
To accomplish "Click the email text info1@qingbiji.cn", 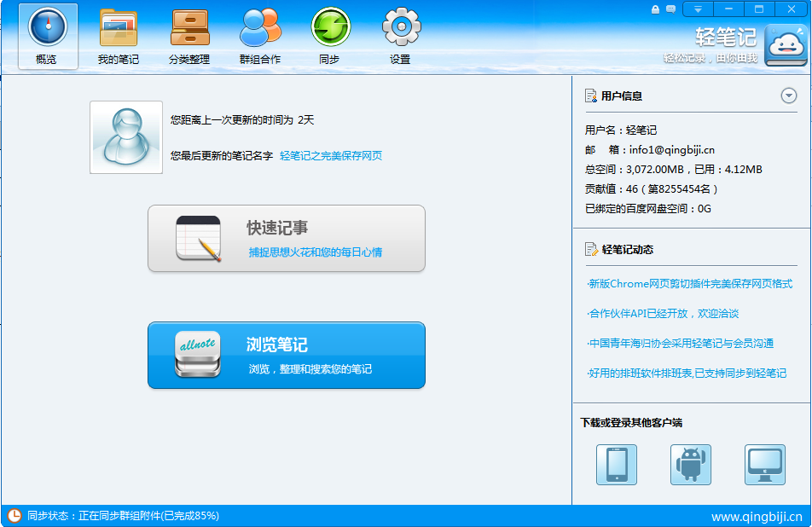I will click(671, 149).
